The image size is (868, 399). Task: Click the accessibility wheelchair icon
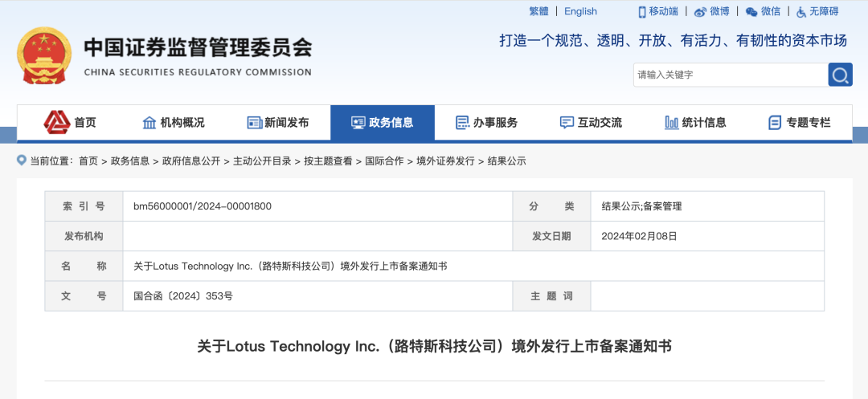pos(801,11)
